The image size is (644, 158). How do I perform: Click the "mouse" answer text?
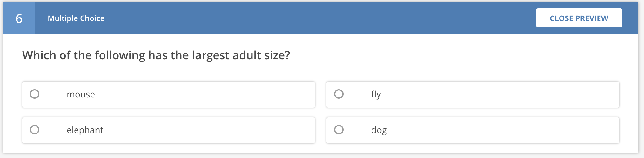pos(81,94)
